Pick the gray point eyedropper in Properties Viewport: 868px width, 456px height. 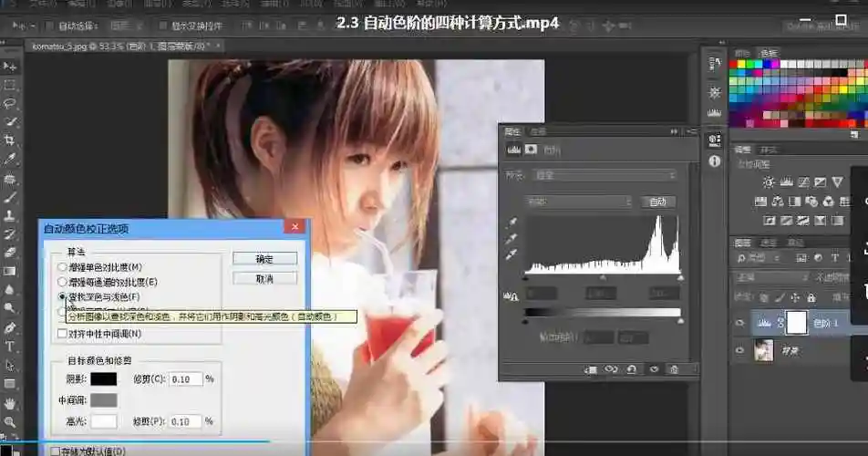point(512,238)
